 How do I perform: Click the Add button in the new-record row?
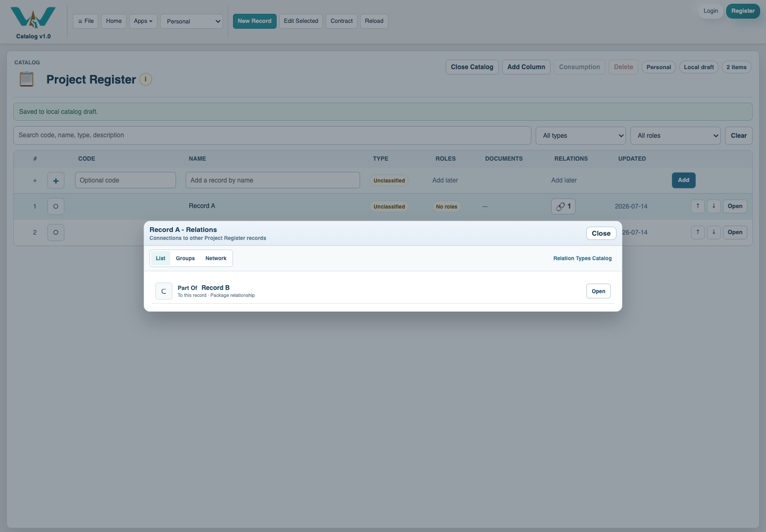[x=684, y=180]
